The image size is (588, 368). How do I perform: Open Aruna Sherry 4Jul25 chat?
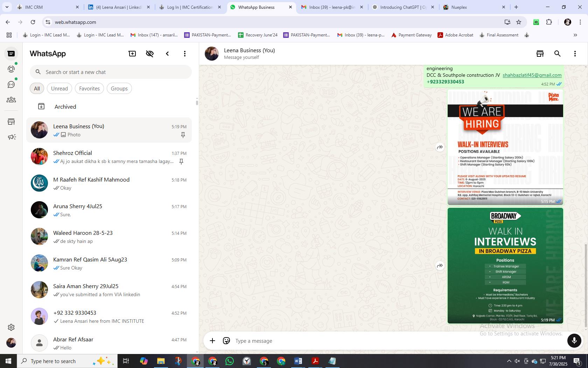coord(109,210)
